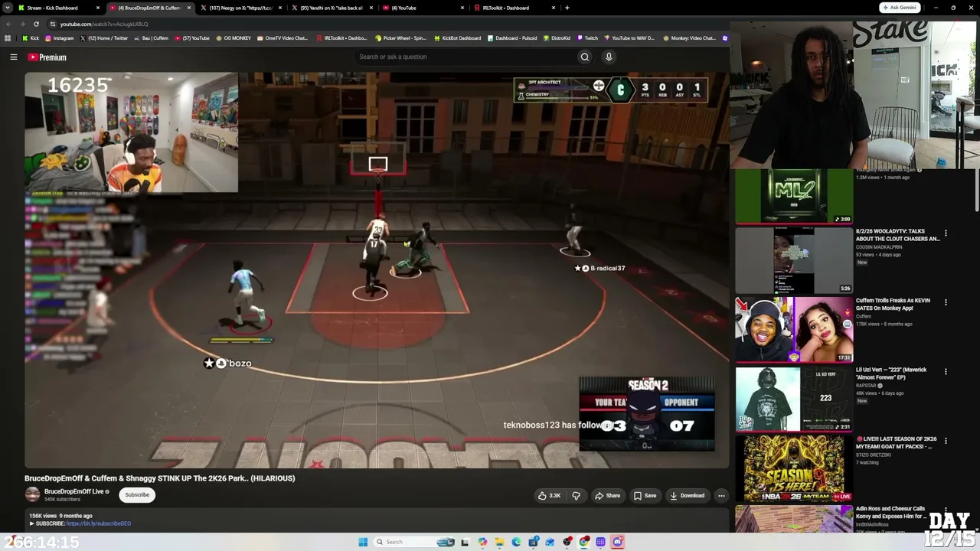Open the bit.ly subscribe link in description
This screenshot has width=980, height=551.
(99, 523)
